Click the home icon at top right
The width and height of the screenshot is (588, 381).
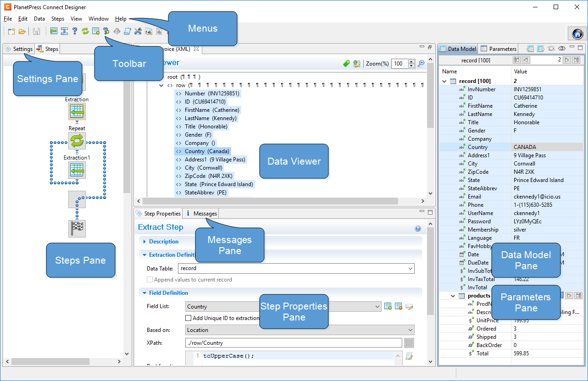(577, 33)
